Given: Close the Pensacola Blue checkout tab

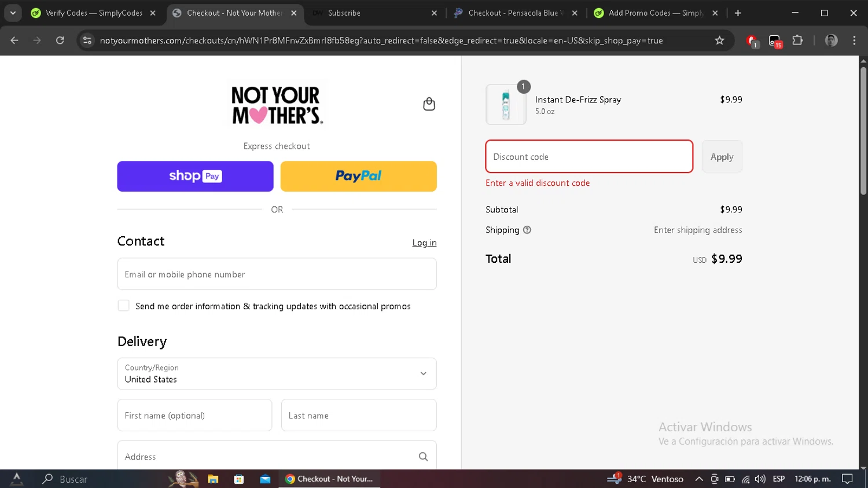Looking at the screenshot, I should coord(575,13).
